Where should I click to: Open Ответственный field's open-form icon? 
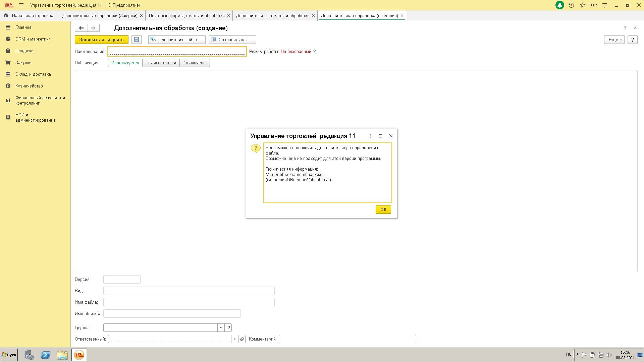point(242,339)
